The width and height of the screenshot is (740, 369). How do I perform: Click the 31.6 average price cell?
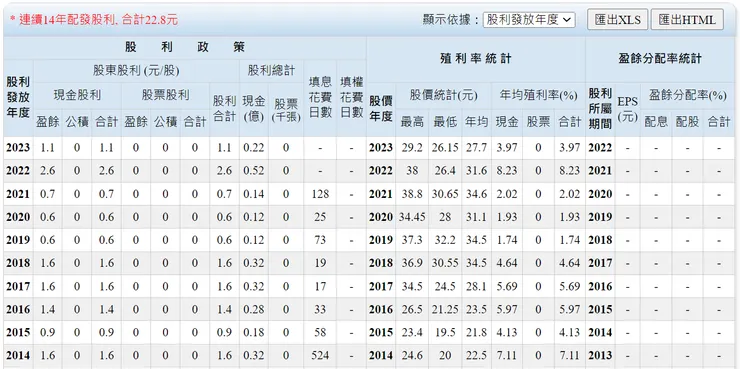click(x=476, y=171)
